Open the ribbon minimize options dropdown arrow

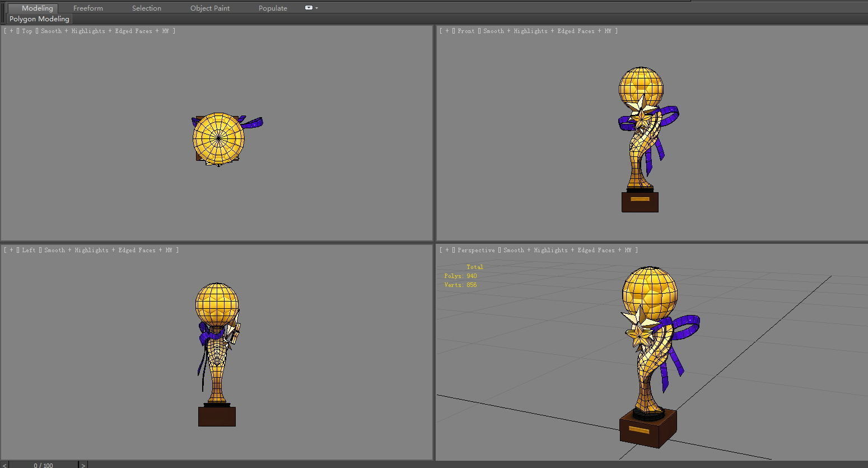point(317,8)
